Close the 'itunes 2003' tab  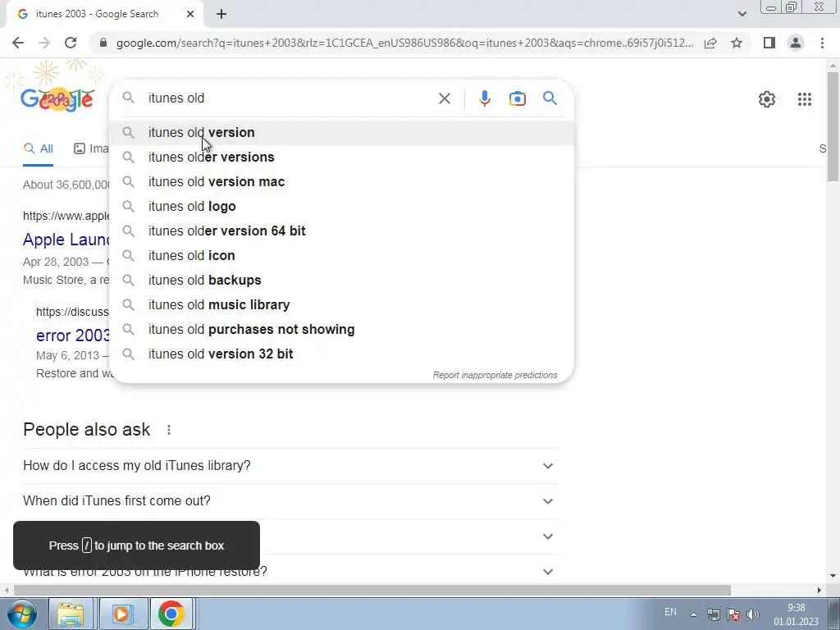(x=190, y=15)
